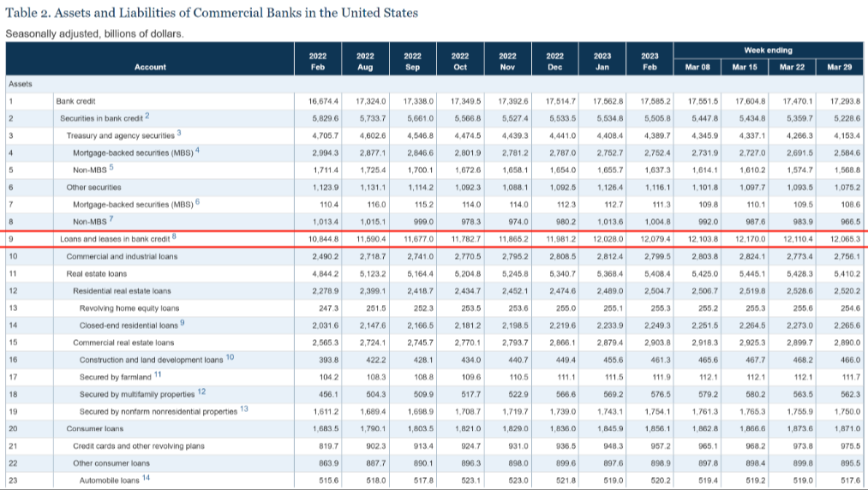Open footnote 7 beside Non-MBS in row 8
Image resolution: width=868 pixels, height=490 pixels.
pos(111,219)
